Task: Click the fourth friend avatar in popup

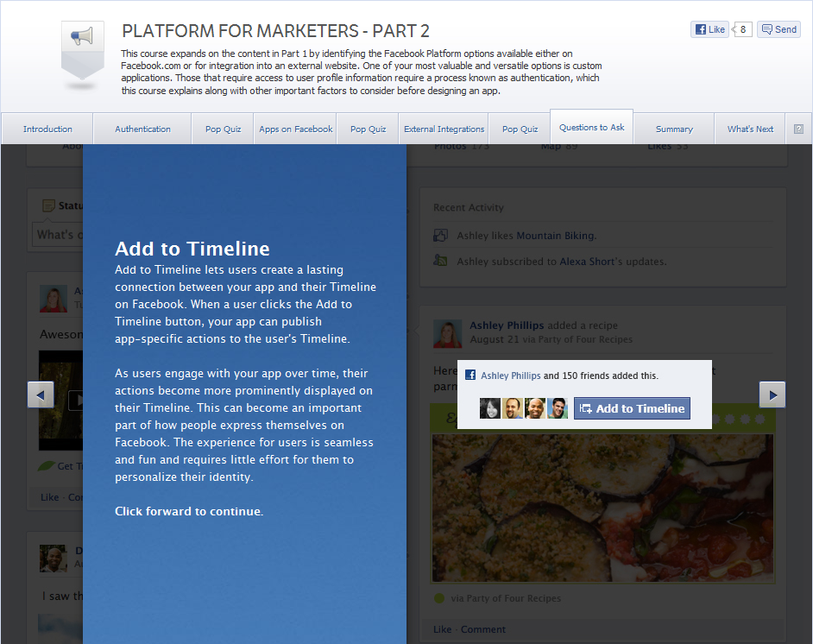Action: (558, 408)
